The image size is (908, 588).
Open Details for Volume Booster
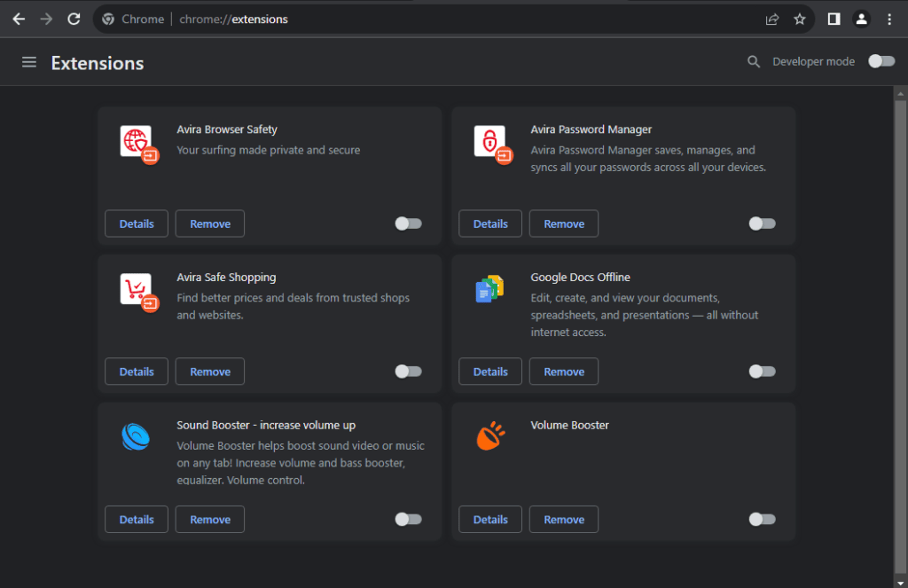(x=489, y=519)
